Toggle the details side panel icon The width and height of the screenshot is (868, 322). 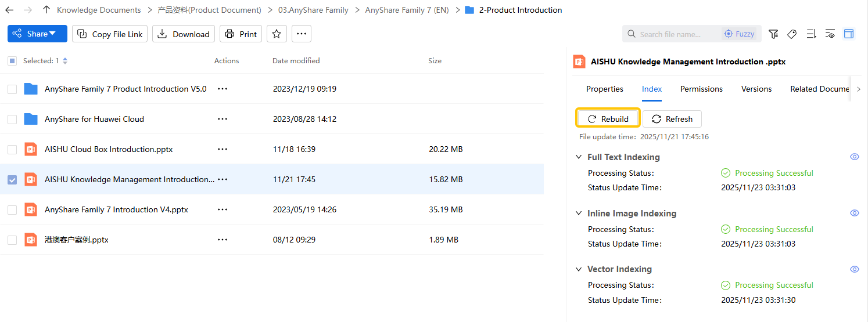click(849, 34)
